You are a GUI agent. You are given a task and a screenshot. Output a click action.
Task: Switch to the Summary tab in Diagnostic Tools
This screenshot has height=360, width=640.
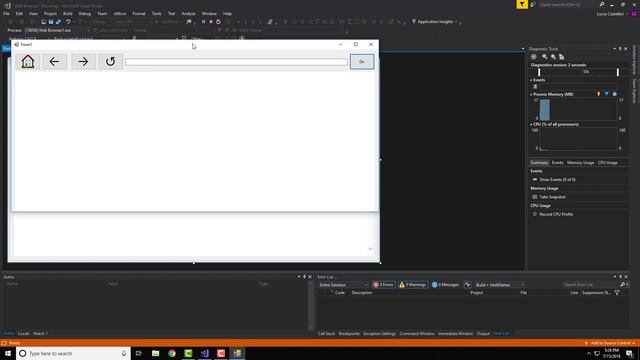click(x=539, y=162)
